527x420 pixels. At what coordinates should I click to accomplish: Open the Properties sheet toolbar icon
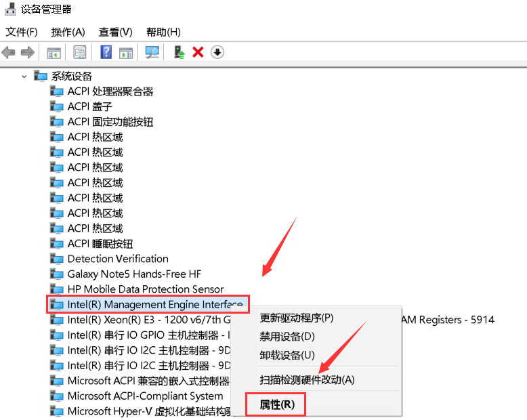pyautogui.click(x=80, y=52)
